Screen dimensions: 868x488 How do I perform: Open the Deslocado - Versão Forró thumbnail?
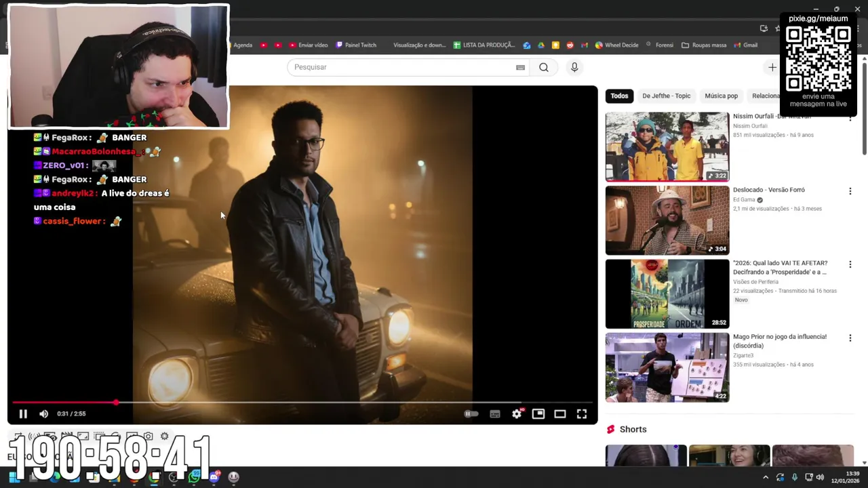(x=667, y=220)
